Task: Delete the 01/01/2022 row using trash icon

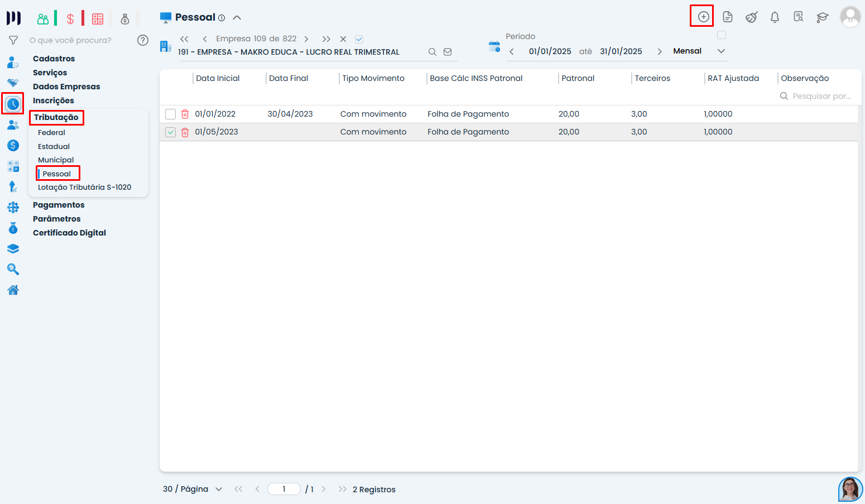Action: 185,114
